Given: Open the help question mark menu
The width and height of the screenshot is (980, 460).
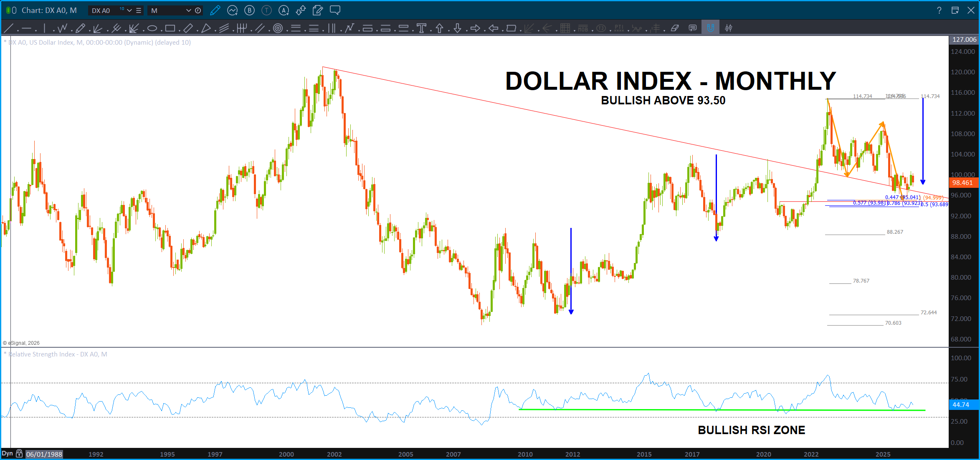Looking at the screenshot, I should pos(939,10).
